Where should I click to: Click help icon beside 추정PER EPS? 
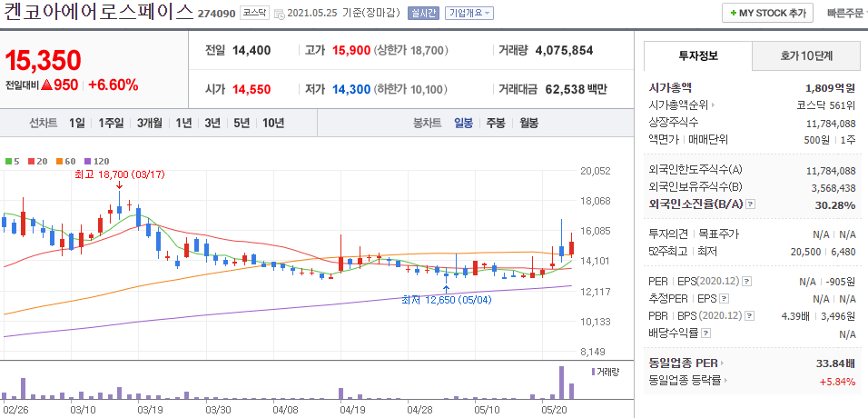pos(724,299)
